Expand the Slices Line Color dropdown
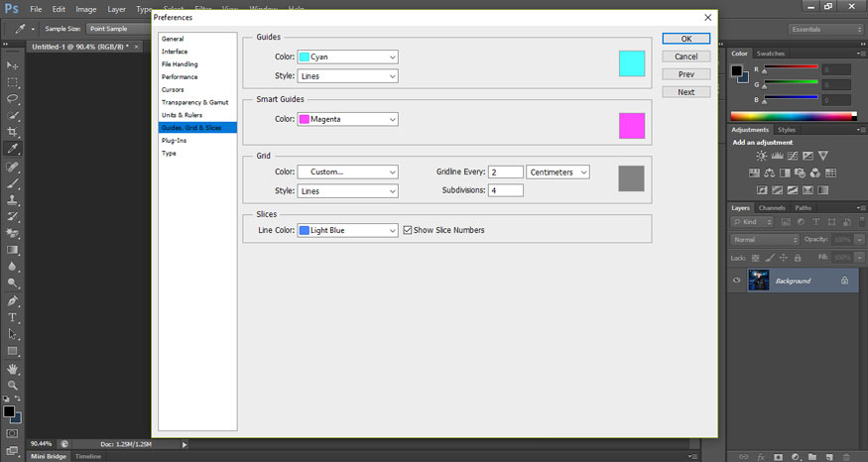This screenshot has height=462, width=868. click(x=347, y=230)
